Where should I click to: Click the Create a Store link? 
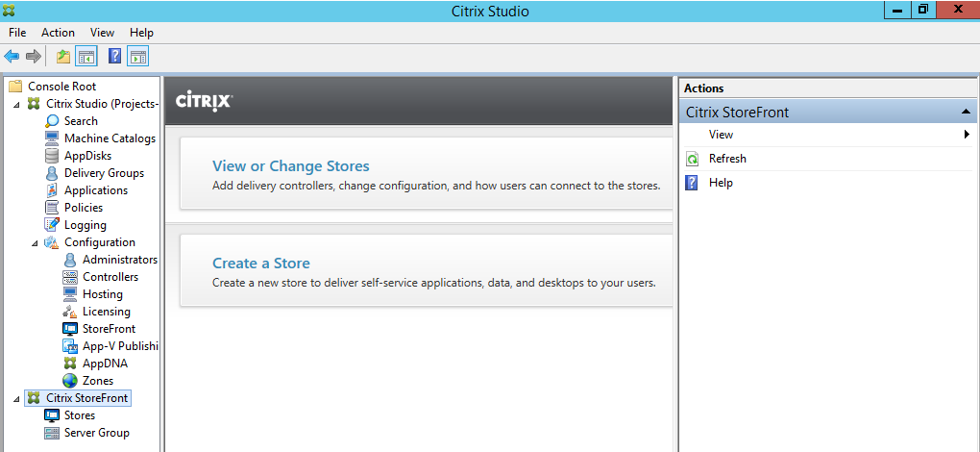point(261,264)
